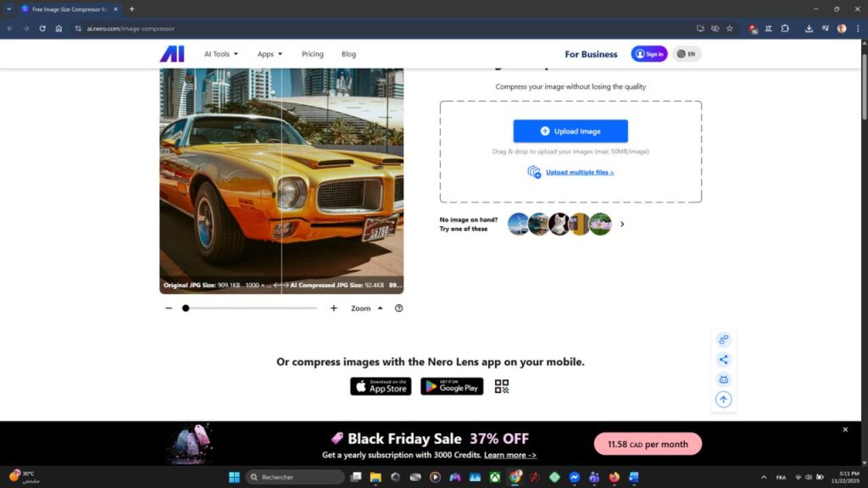Click the share icon in floating sidebar
868x488 pixels.
point(723,359)
